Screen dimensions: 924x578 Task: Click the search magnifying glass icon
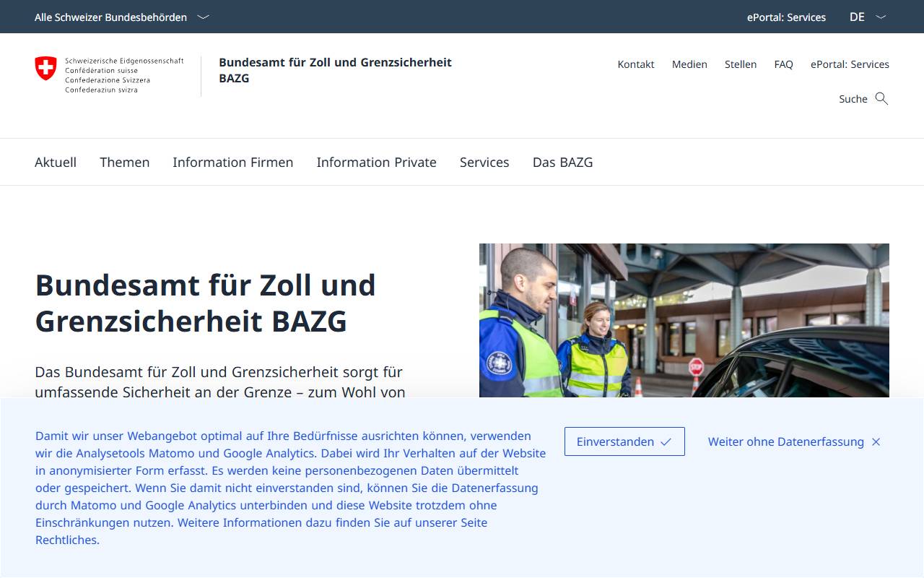pos(881,98)
